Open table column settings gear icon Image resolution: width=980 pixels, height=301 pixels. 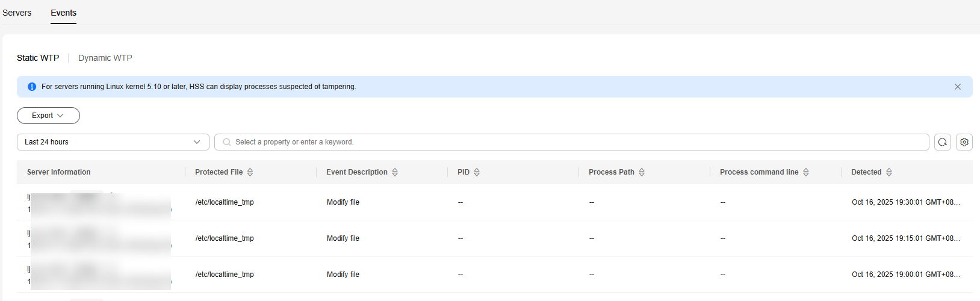pos(964,142)
